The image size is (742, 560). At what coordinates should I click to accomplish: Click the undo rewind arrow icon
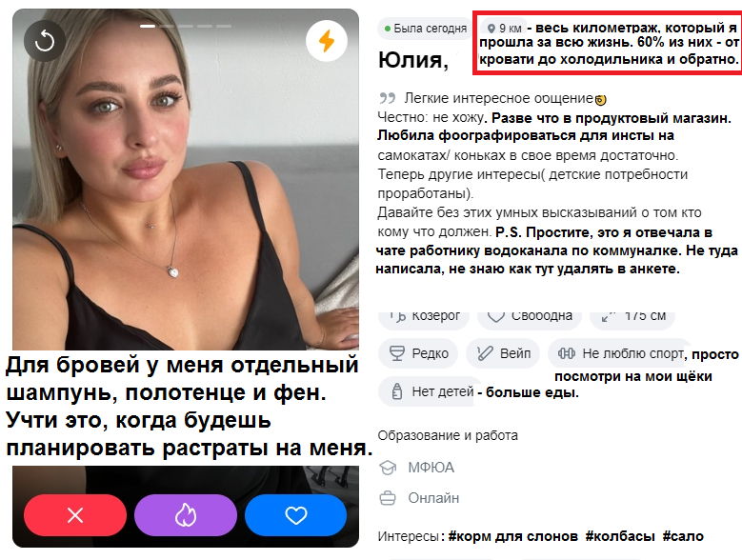coord(45,41)
